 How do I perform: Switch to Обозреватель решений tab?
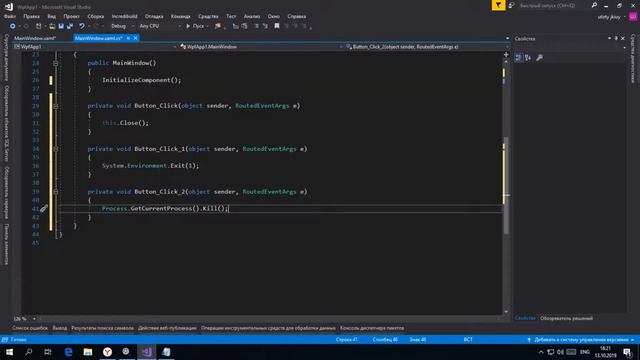click(x=567, y=318)
